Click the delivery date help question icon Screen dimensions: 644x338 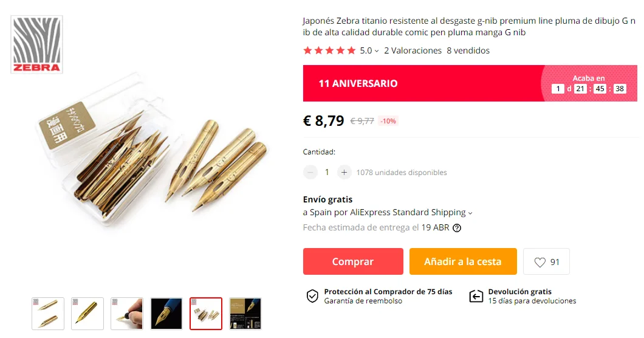[x=457, y=228]
